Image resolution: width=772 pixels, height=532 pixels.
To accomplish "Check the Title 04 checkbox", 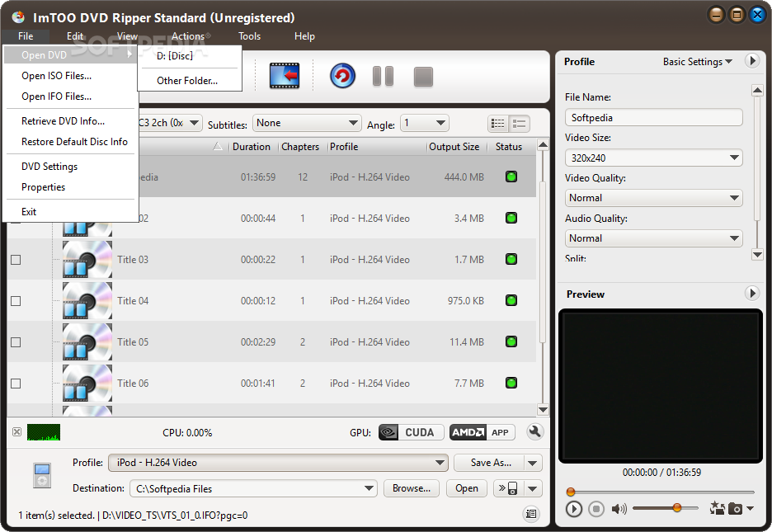I will pyautogui.click(x=16, y=301).
